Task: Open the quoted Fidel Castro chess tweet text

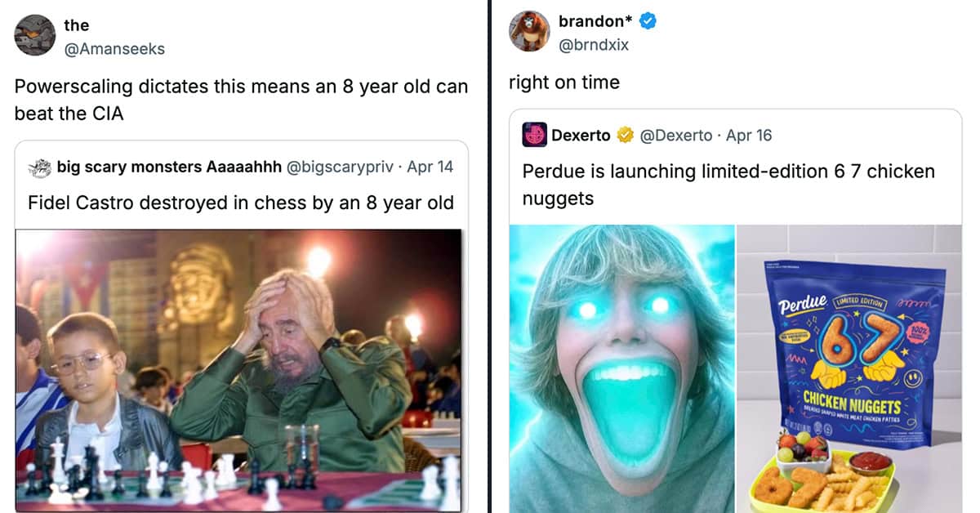Action: [240, 203]
